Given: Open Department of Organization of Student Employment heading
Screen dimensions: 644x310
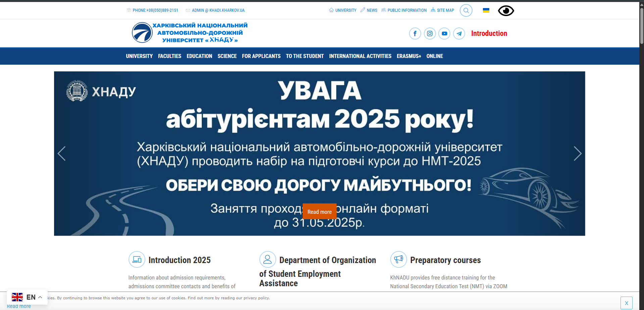Looking at the screenshot, I should coord(318,271).
